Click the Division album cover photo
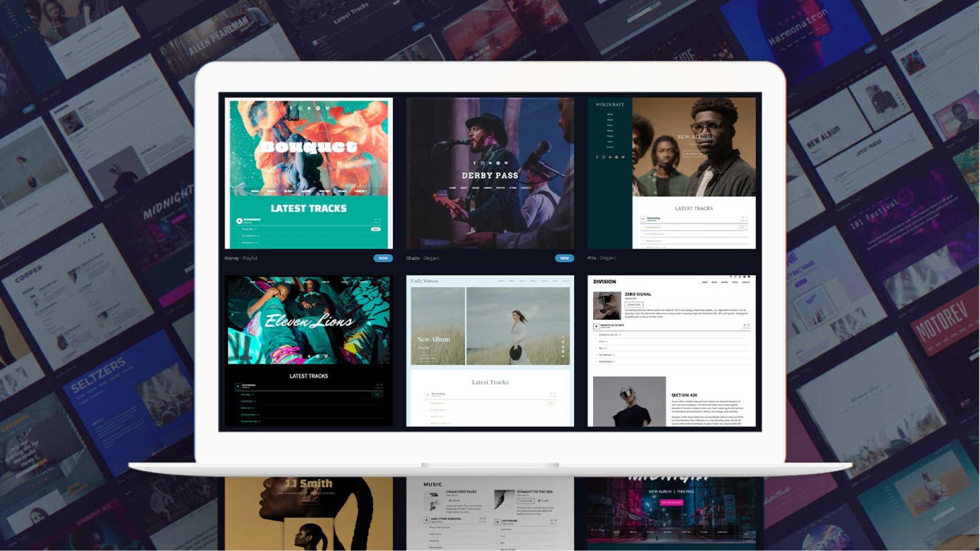980x551 pixels. 607,306
